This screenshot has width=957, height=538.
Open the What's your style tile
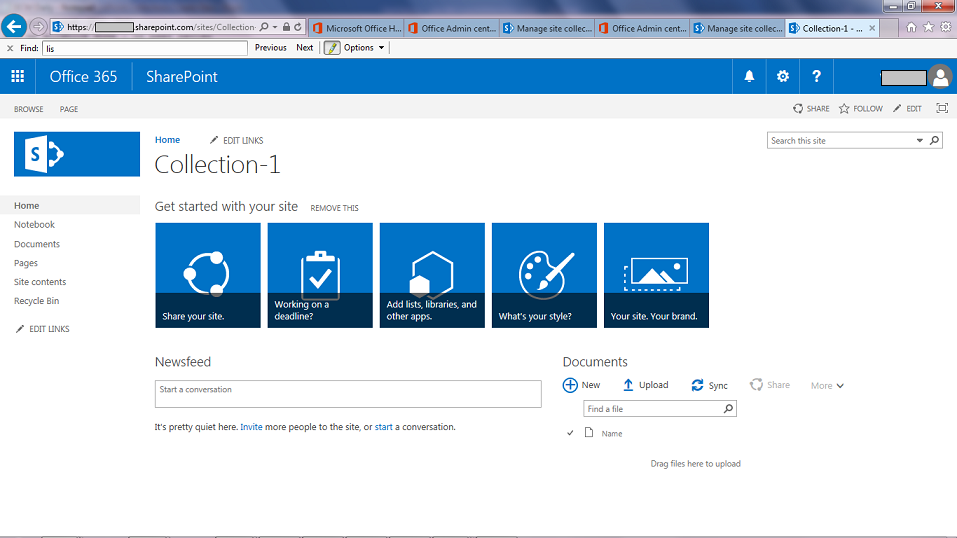click(544, 275)
